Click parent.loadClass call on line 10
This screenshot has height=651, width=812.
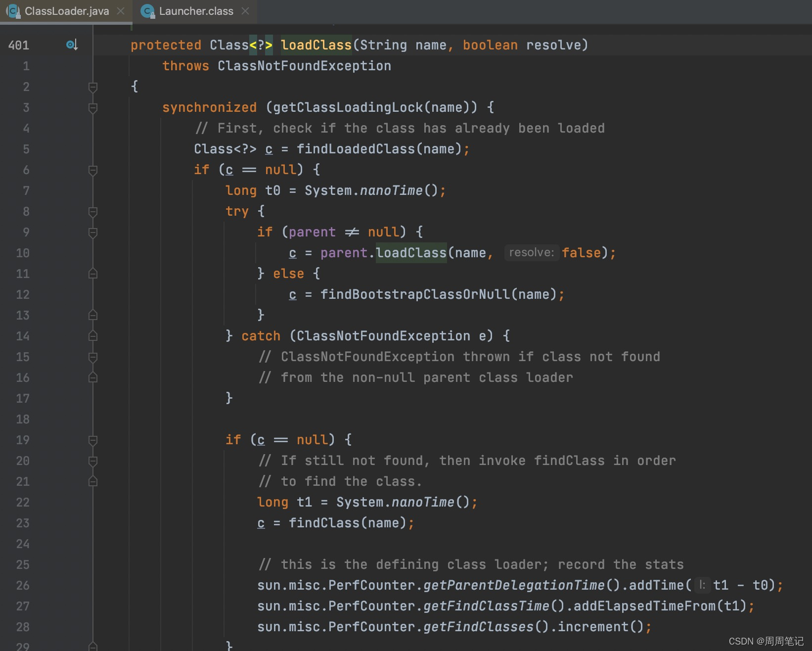384,253
